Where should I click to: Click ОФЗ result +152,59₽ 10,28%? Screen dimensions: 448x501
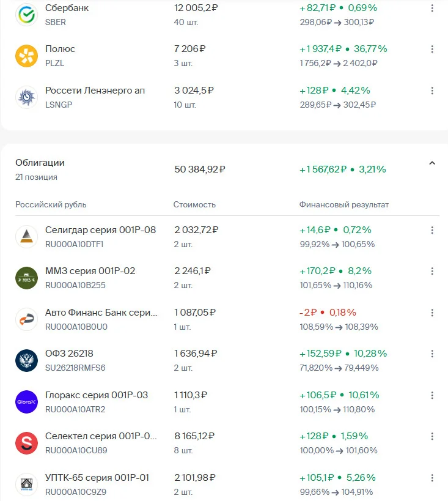[x=343, y=354]
